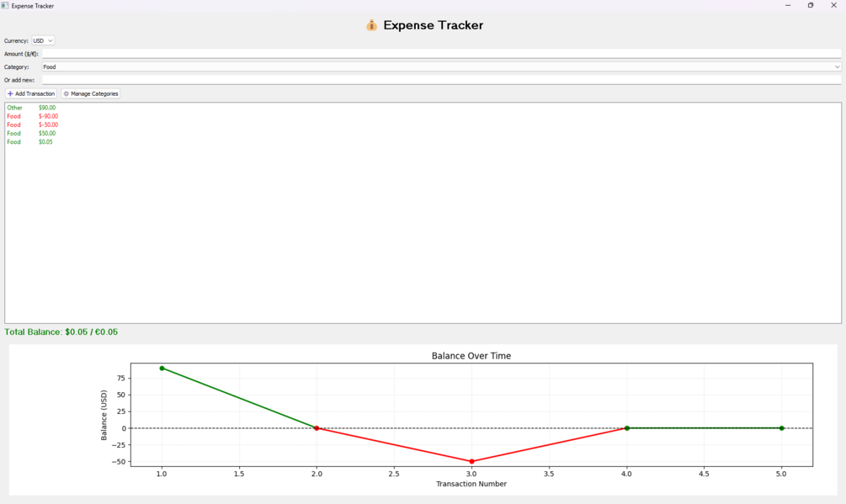Click the gear icon on Manage Categories
The image size is (846, 504).
point(67,93)
